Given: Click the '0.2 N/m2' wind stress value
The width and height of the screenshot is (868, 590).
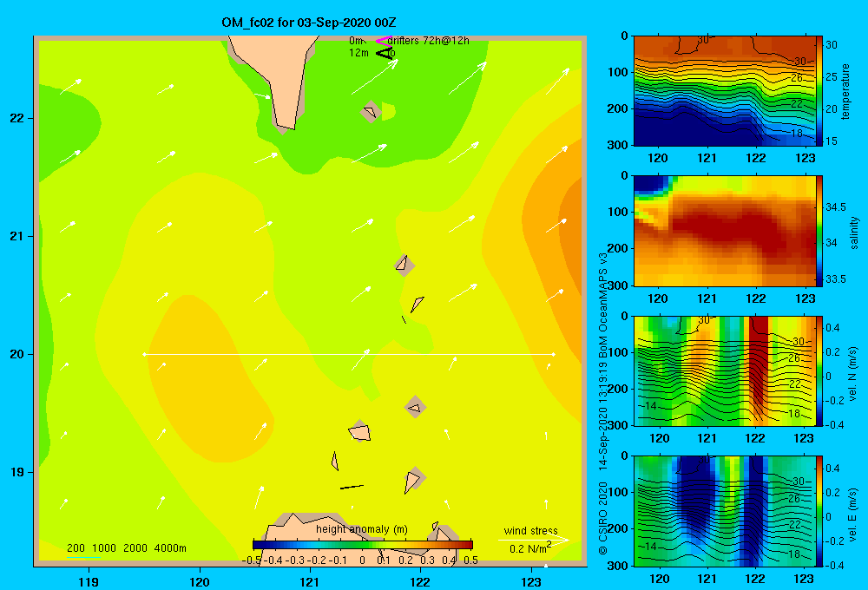Looking at the screenshot, I should 529,548.
